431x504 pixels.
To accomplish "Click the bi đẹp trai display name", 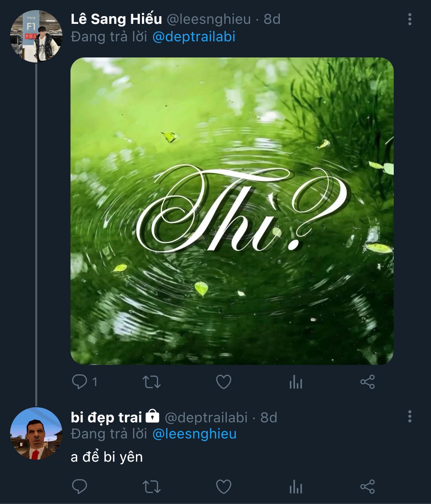I will (106, 417).
